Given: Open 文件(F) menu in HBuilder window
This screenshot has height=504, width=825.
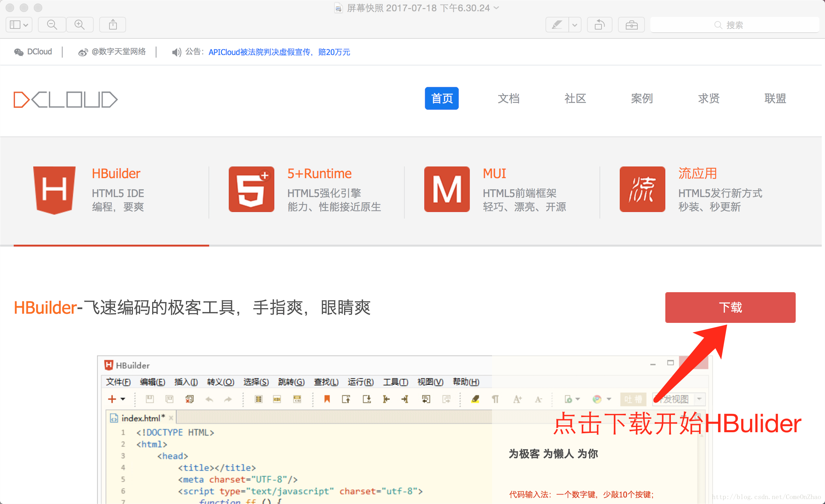Looking at the screenshot, I should point(118,382).
